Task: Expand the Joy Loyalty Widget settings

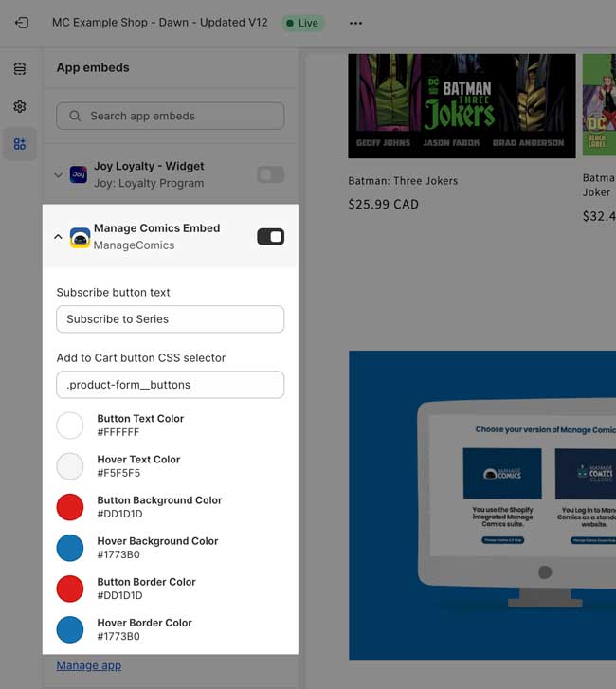Action: (58, 175)
